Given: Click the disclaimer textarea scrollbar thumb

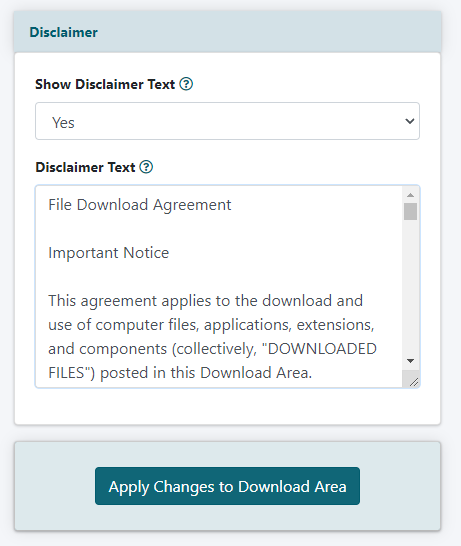Looking at the screenshot, I should click(411, 212).
